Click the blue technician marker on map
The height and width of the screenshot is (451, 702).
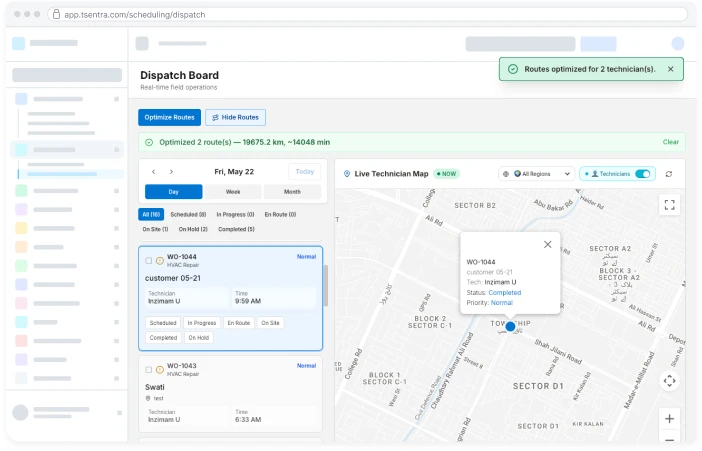510,327
